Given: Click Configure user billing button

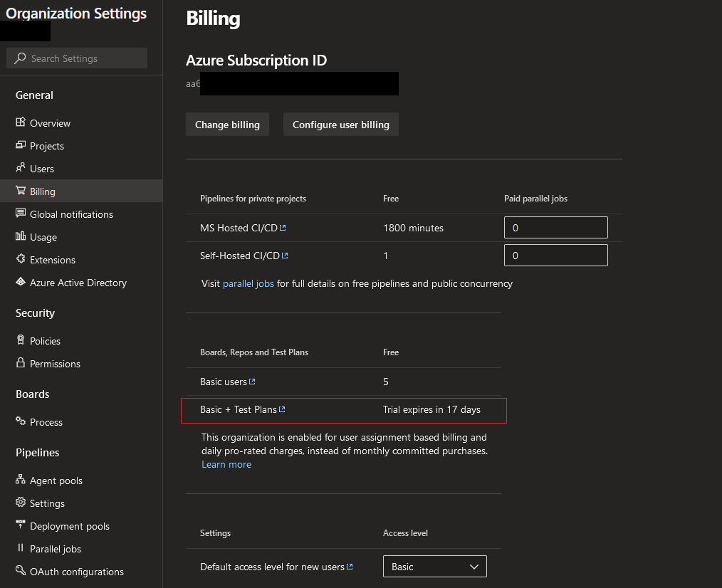Looking at the screenshot, I should pyautogui.click(x=341, y=125).
